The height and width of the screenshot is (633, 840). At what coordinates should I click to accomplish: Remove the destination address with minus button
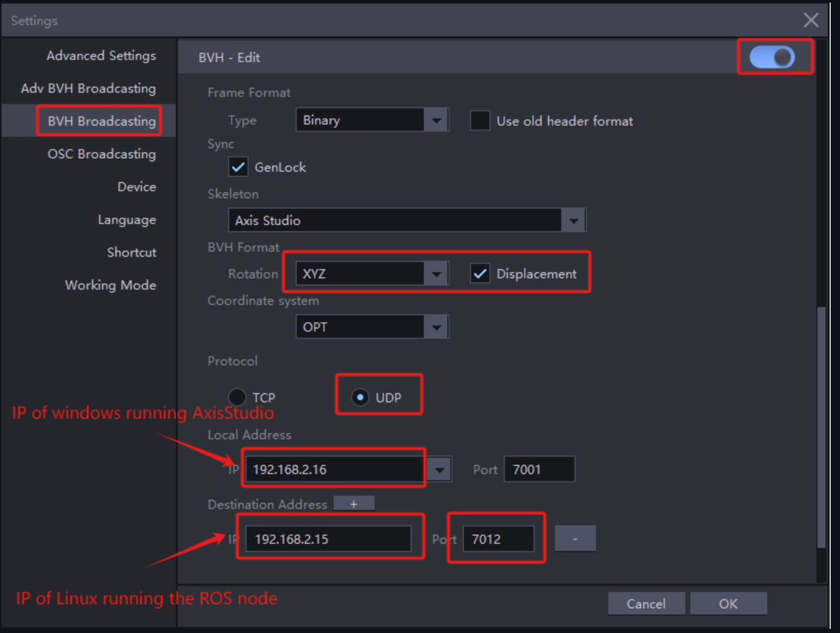point(575,538)
